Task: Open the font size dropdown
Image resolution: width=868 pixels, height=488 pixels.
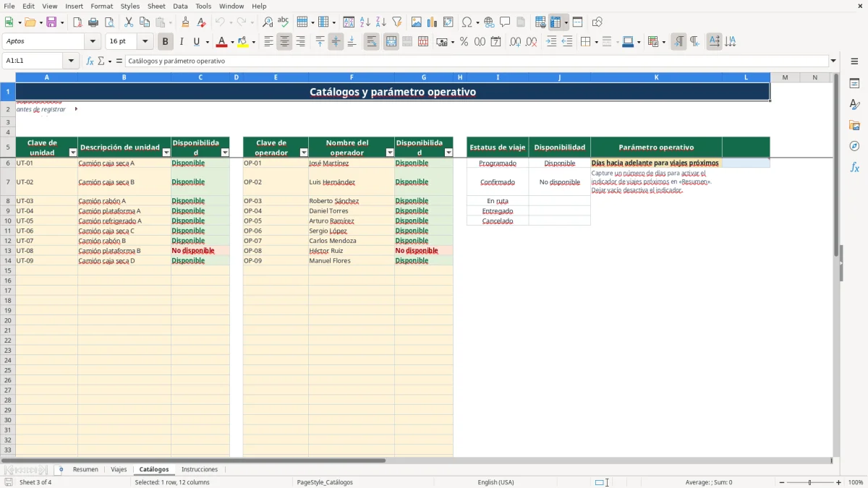Action: 145,42
